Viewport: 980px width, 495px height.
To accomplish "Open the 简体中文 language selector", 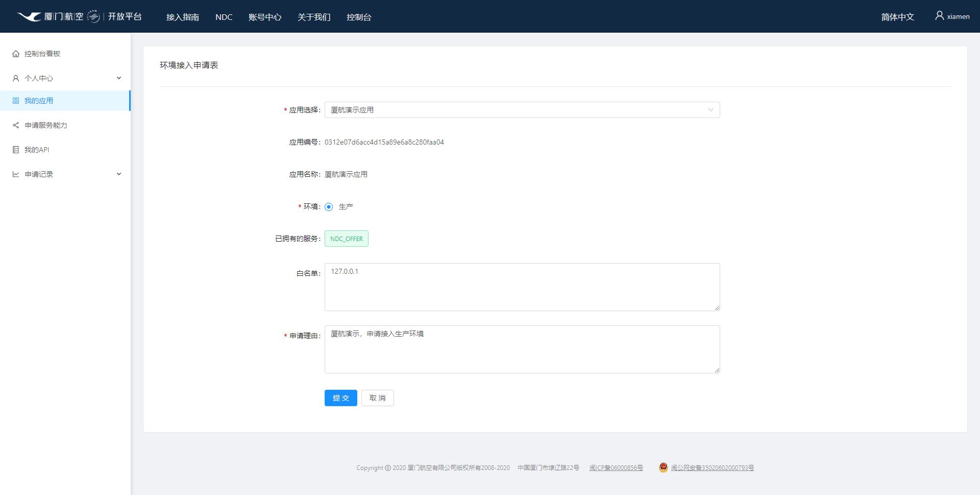I will coord(897,17).
